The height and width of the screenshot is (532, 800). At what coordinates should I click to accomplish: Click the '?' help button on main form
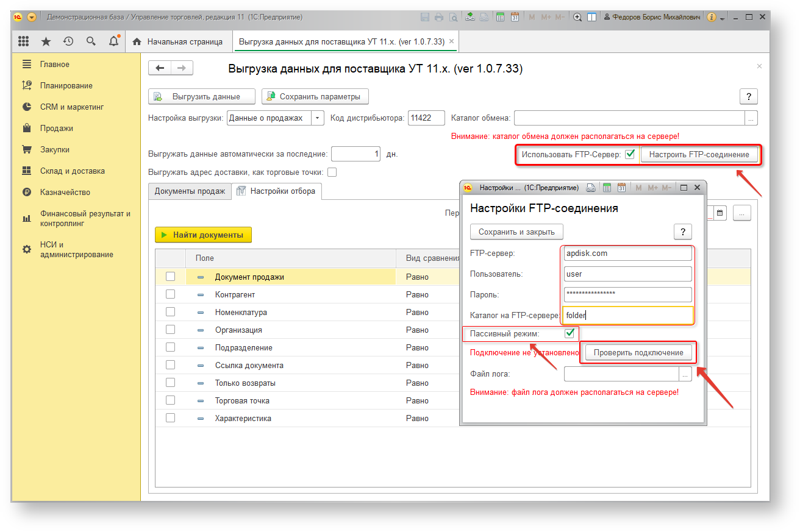748,96
